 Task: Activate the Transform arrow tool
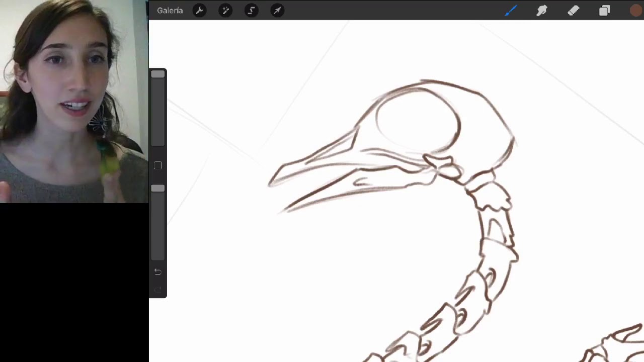coord(277,11)
